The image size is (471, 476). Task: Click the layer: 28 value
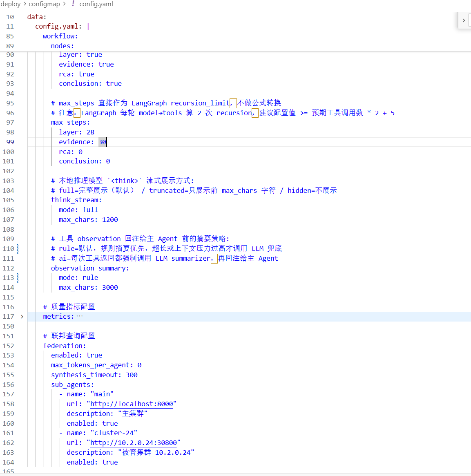(x=90, y=132)
